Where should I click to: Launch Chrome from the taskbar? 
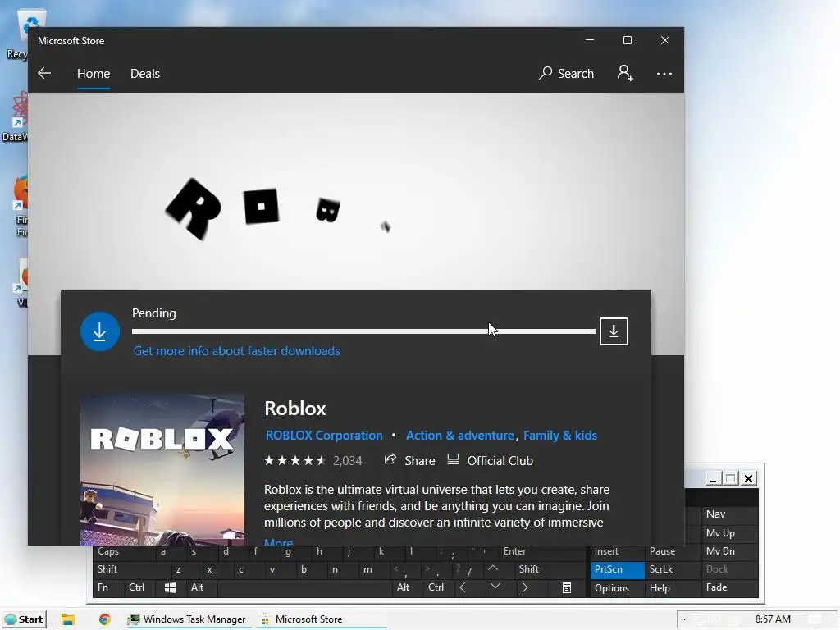(105, 619)
